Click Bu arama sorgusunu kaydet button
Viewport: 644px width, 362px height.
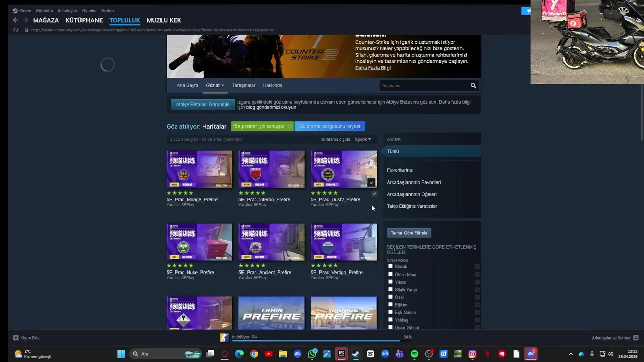click(x=330, y=126)
